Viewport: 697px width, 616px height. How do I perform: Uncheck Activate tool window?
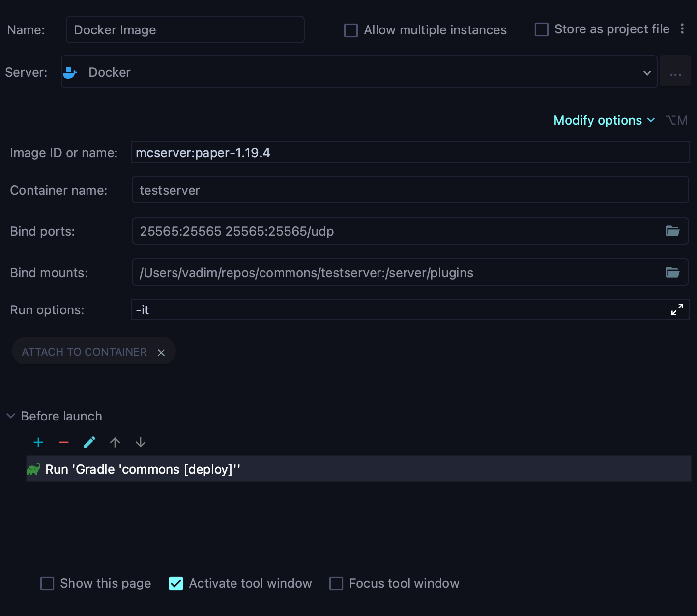point(176,584)
